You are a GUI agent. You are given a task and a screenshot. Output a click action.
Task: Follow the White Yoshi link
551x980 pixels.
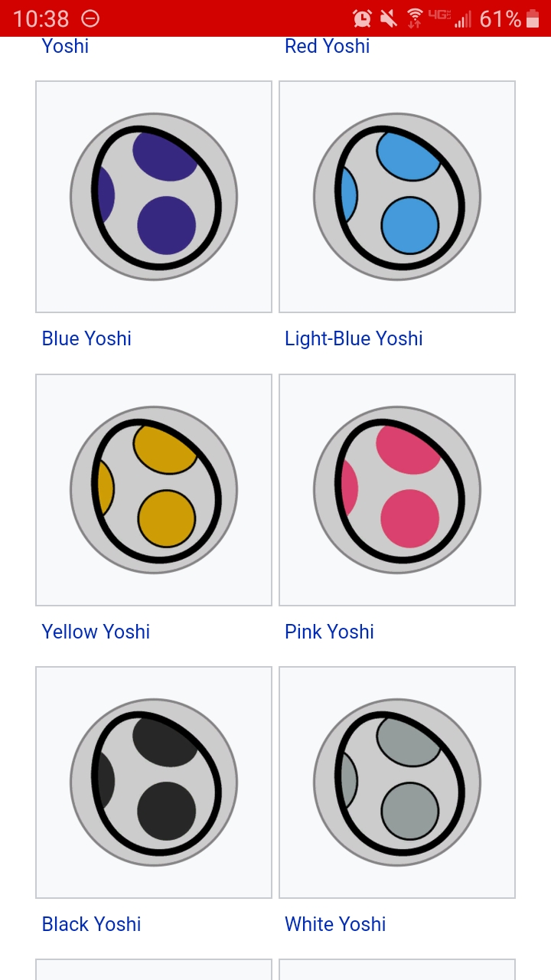[x=335, y=924]
